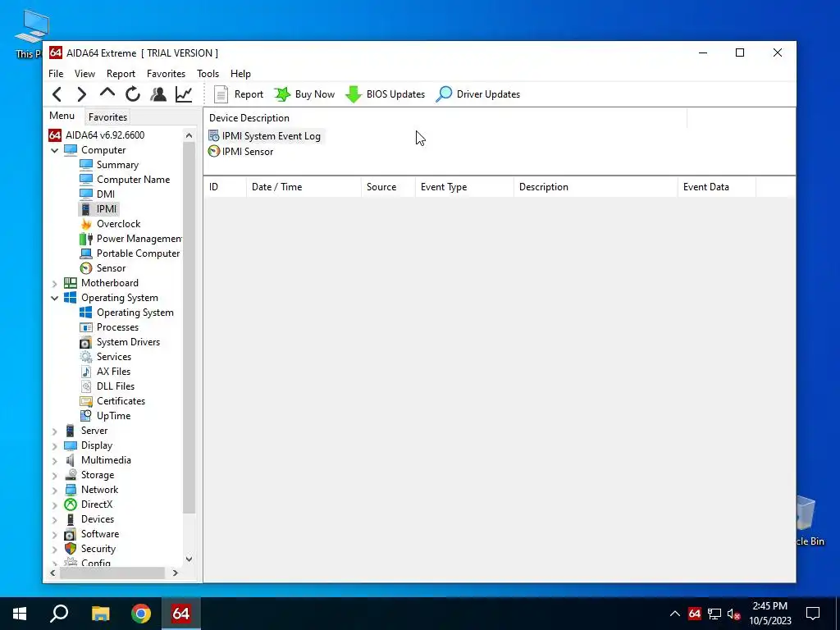This screenshot has height=630, width=840.
Task: Click the tree scrollbar down arrow
Action: point(189,559)
